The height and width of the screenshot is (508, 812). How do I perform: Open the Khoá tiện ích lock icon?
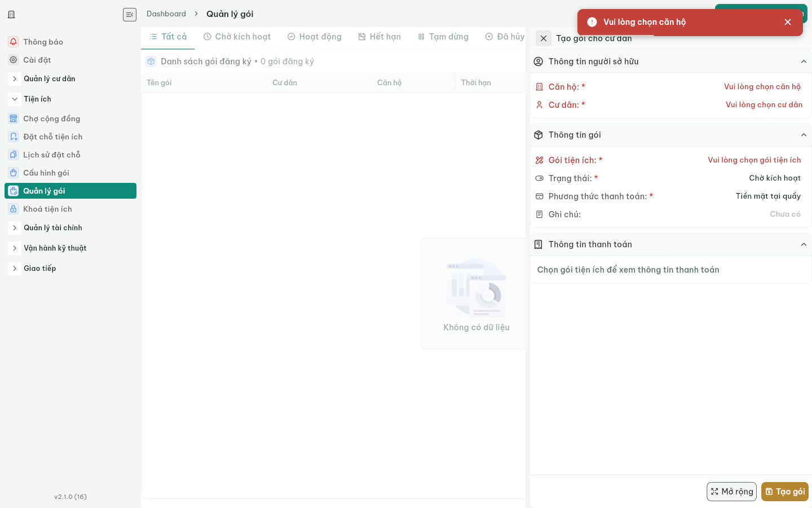tap(14, 209)
